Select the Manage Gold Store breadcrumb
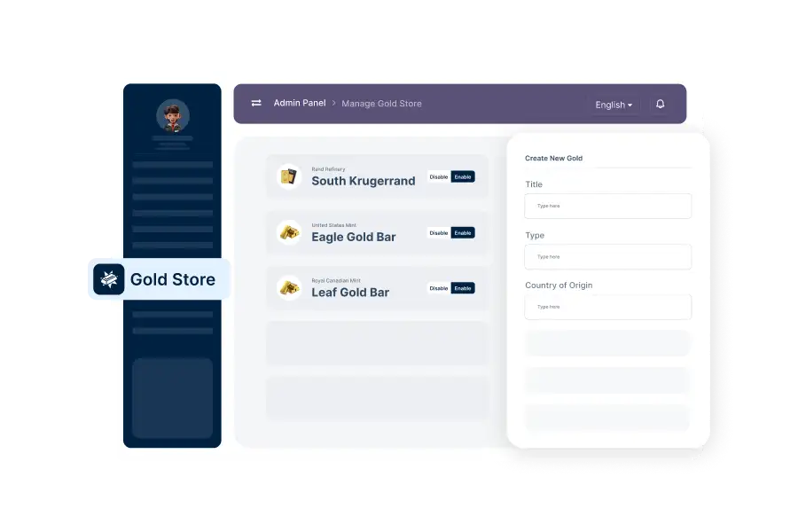Screen dimensions: 798x532 [381, 104]
